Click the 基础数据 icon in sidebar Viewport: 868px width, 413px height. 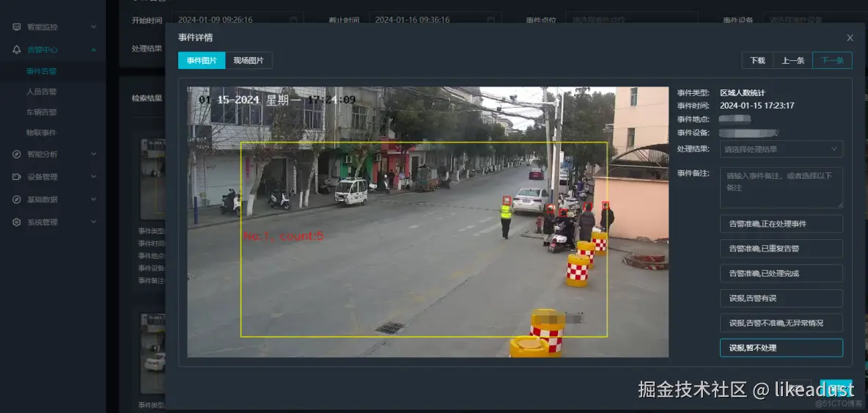(17, 200)
